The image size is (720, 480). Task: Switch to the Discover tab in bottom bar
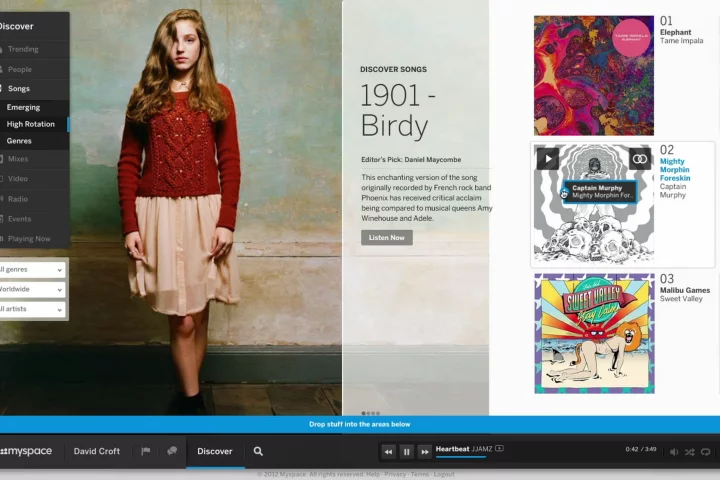click(x=215, y=451)
